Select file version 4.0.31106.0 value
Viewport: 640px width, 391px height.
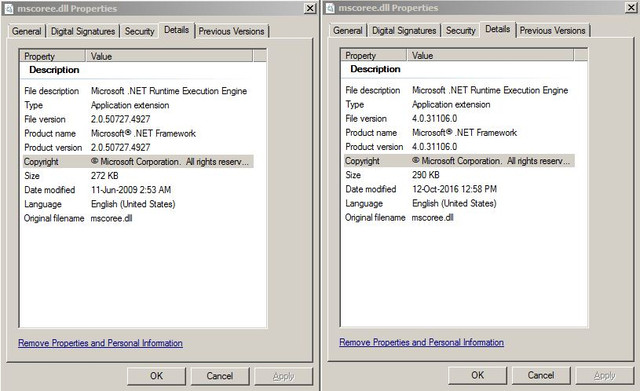[x=434, y=118]
